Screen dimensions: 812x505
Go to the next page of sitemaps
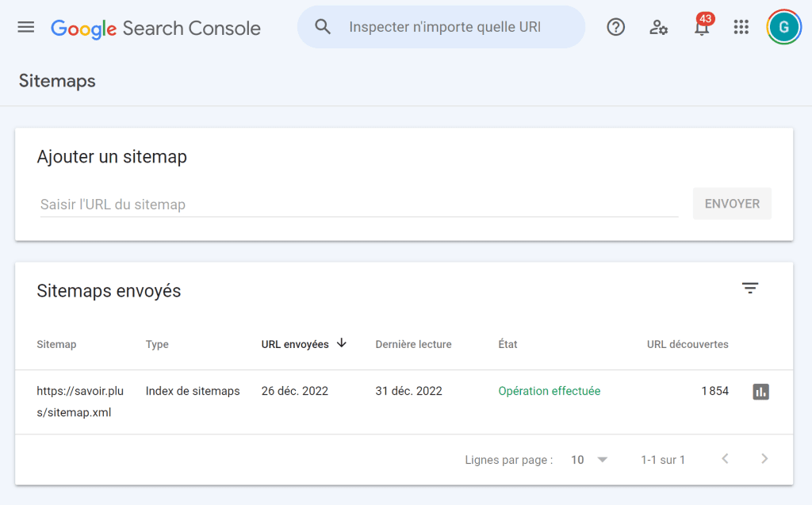[x=764, y=459]
